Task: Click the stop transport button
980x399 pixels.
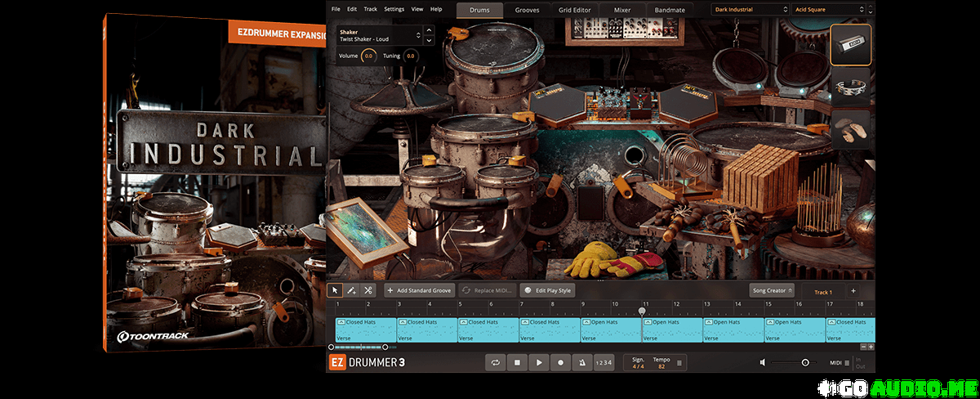Action: click(x=517, y=362)
